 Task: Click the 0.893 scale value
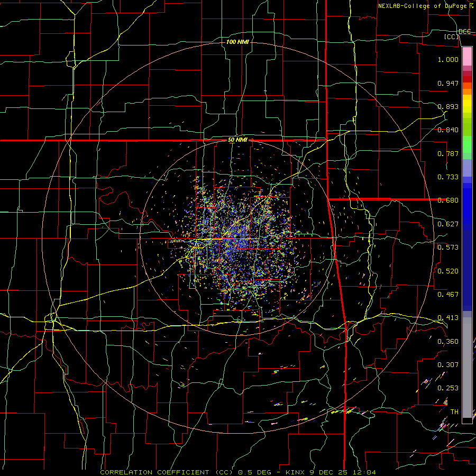pyautogui.click(x=448, y=106)
